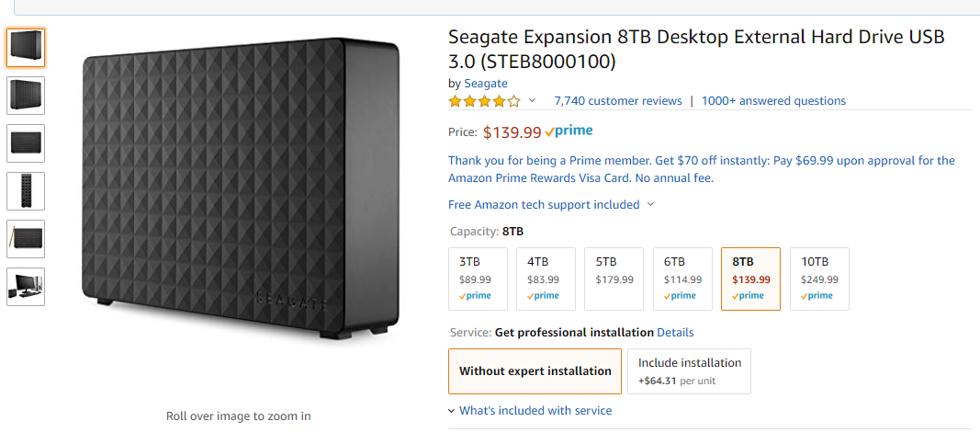This screenshot has height=444, width=980.
Task: View the second product thumbnail image
Action: [x=26, y=96]
